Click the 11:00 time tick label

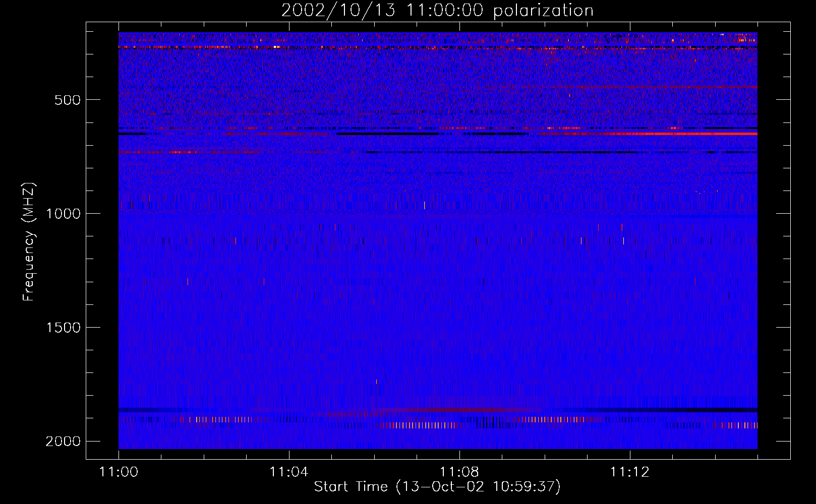tap(119, 472)
